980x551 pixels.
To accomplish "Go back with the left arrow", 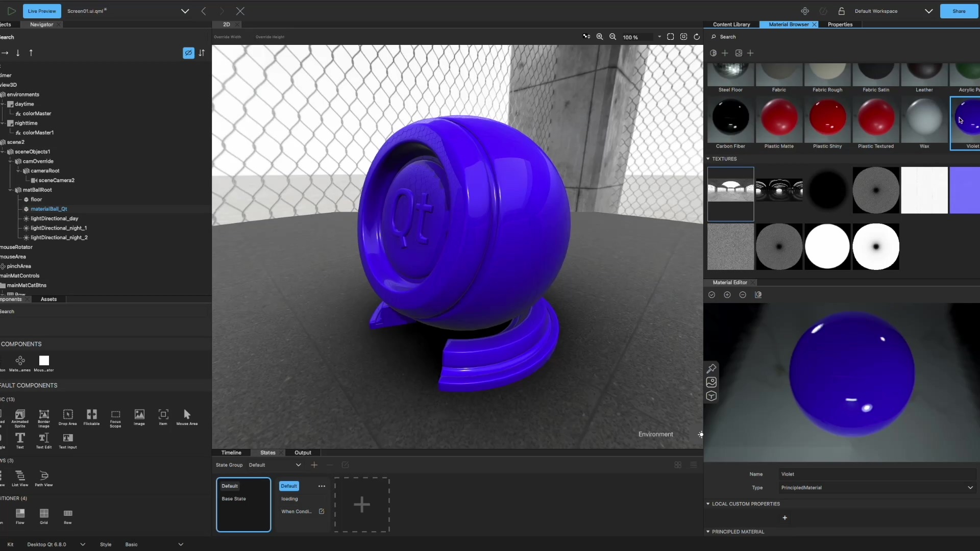I will click(x=204, y=11).
